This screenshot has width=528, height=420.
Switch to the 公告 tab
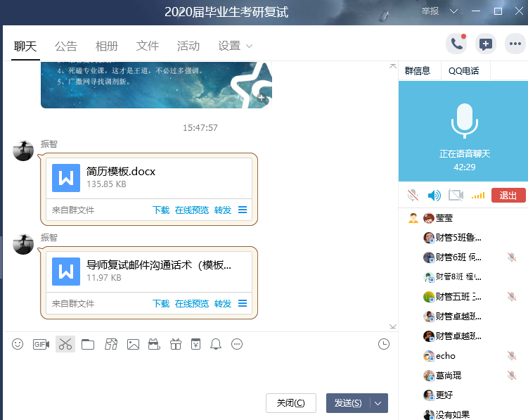(66, 46)
